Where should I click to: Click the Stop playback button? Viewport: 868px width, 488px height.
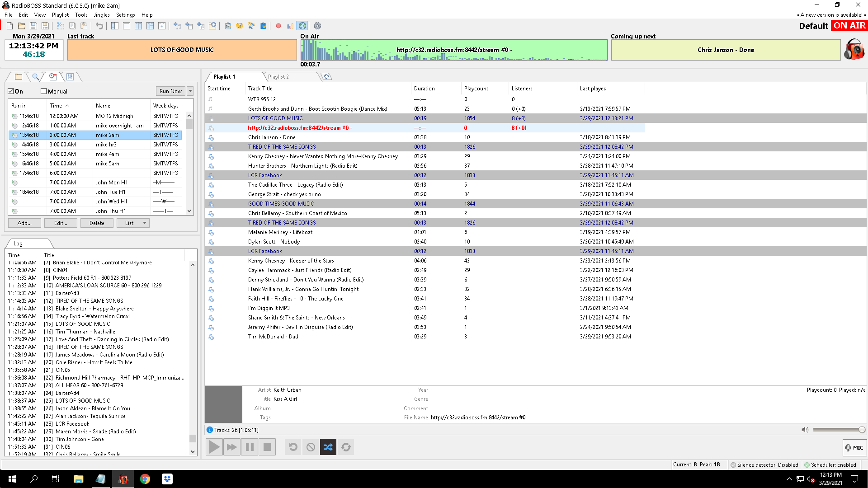tap(267, 447)
